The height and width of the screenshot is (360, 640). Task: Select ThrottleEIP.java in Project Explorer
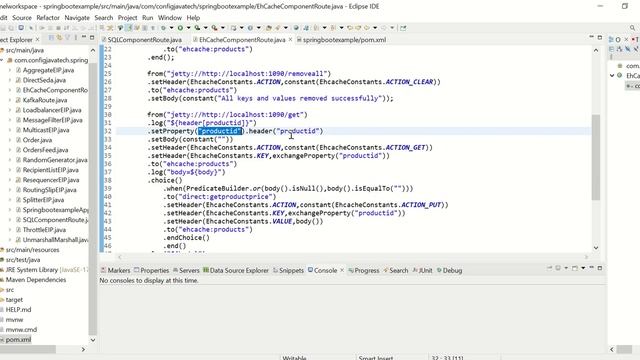[x=44, y=230]
